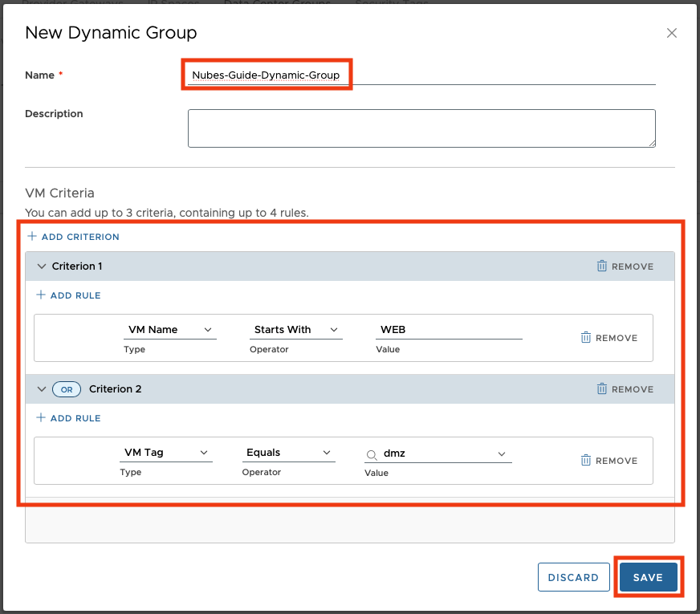Click the description field resize handle
The image size is (700, 614).
pyautogui.click(x=652, y=143)
